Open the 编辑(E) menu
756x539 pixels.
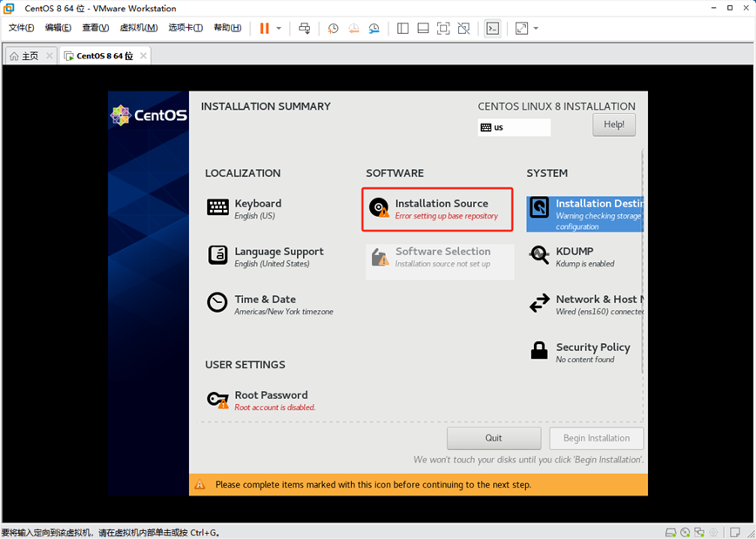58,28
